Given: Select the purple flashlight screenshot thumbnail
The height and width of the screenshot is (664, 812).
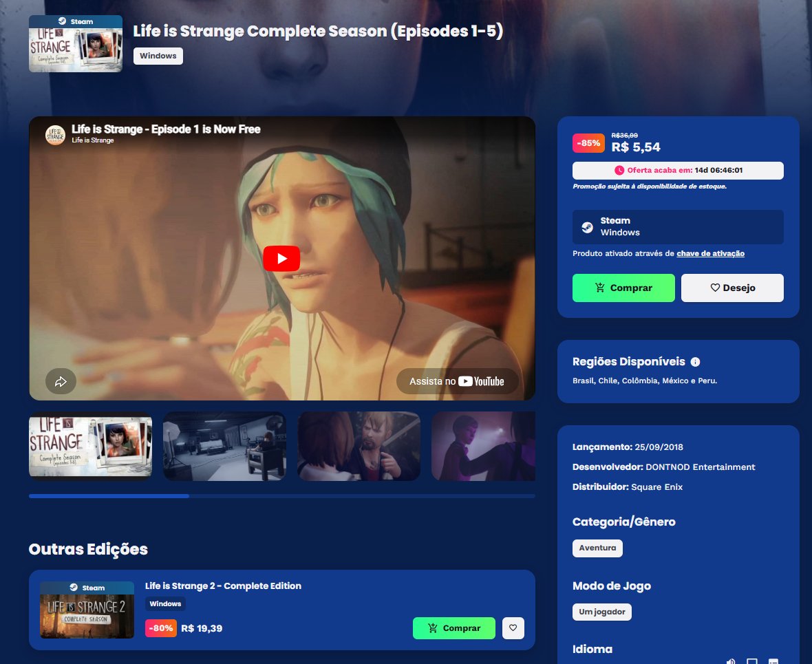Looking at the screenshot, I should coord(484,446).
